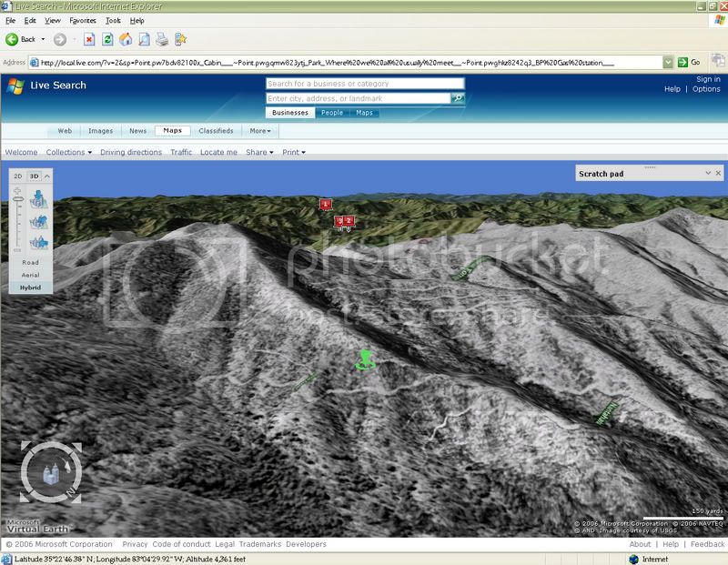The image size is (728, 565).
Task: Click the 'Enter city, address, or landmark' field
Action: pyautogui.click(x=358, y=98)
